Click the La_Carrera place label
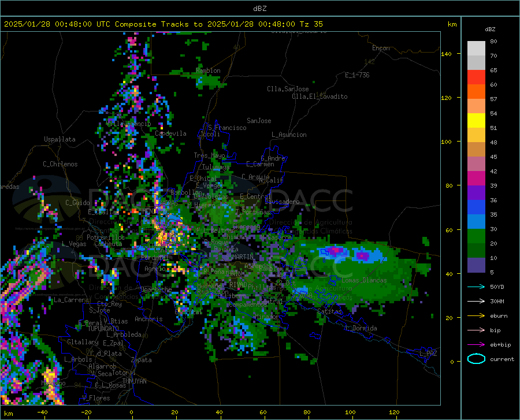The image size is (520, 420). pos(71,300)
